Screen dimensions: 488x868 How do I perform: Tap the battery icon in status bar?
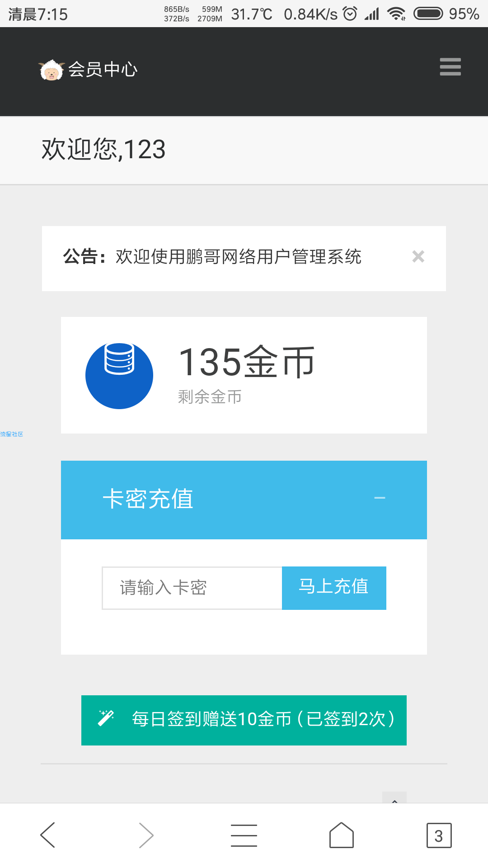(x=428, y=14)
